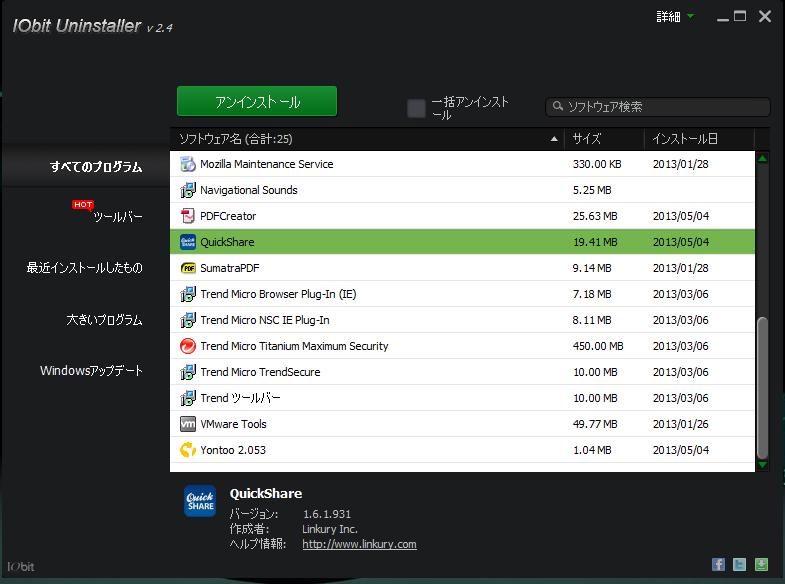Switch to the ツールバー tab

(x=118, y=217)
